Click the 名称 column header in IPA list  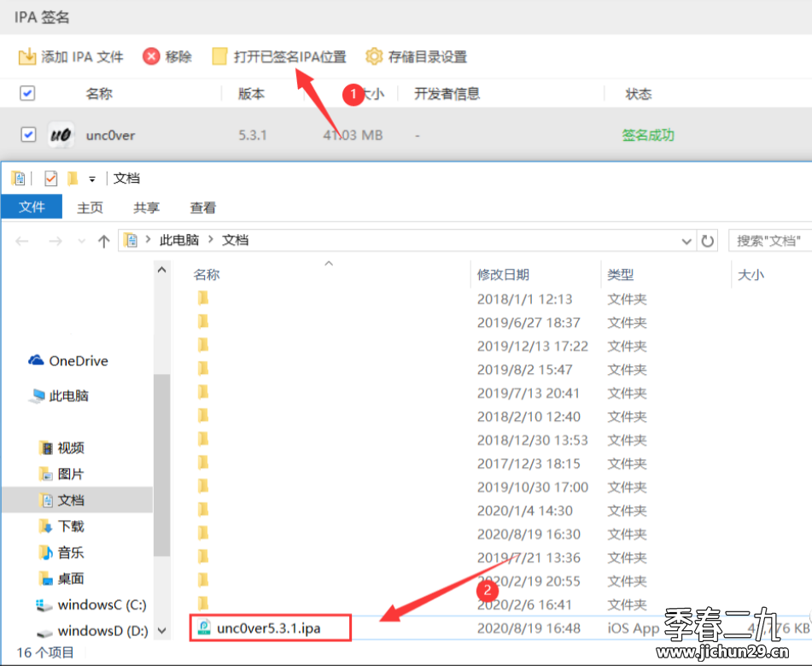pos(99,94)
